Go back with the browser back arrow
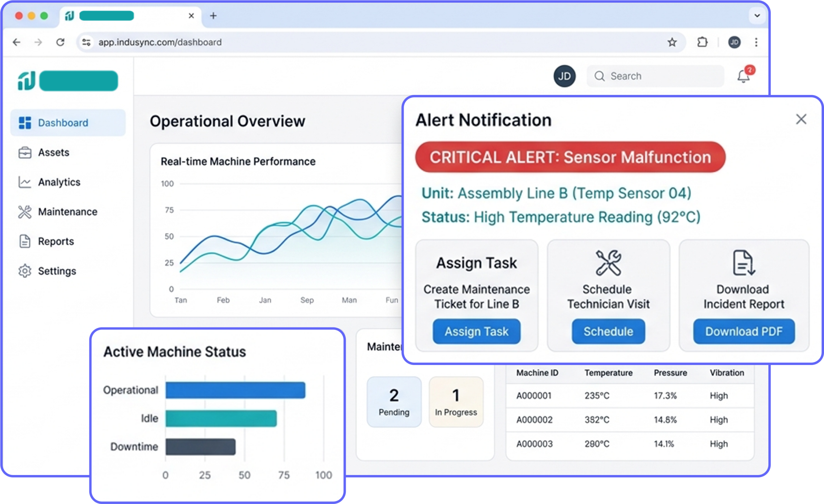The image size is (824, 504). pos(16,42)
